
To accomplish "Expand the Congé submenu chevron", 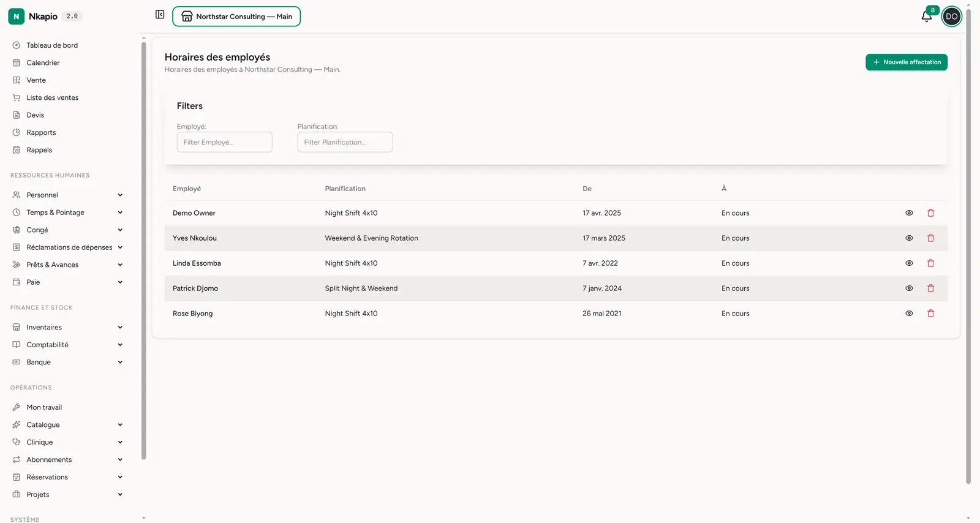I will (x=120, y=230).
